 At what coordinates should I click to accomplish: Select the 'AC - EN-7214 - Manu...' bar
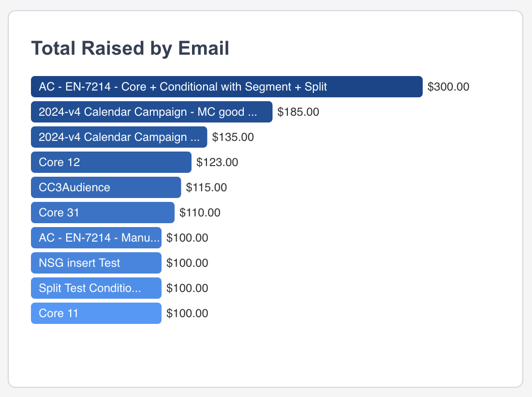pyautogui.click(x=96, y=238)
